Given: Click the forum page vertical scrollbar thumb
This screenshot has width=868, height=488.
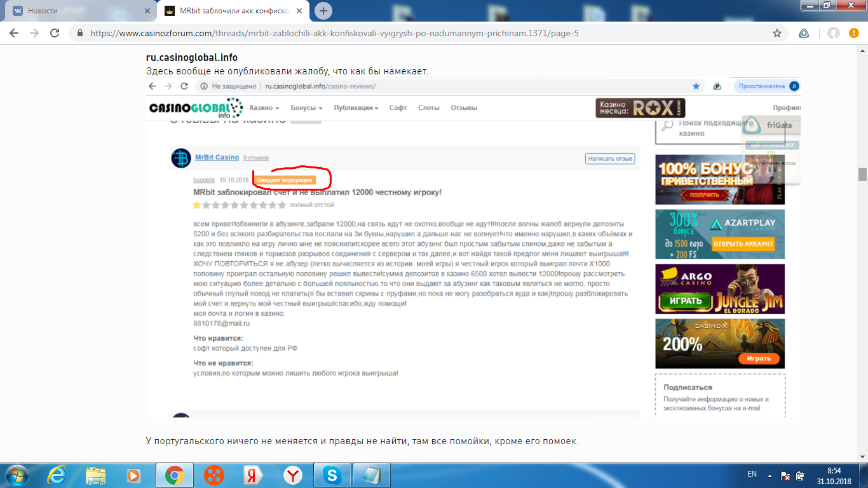Looking at the screenshot, I should pos(862,174).
